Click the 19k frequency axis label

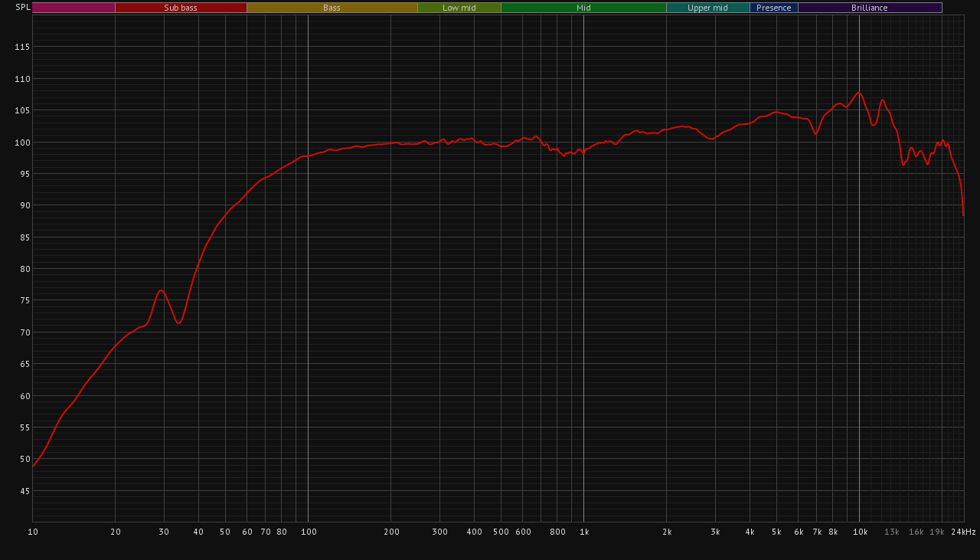[936, 532]
